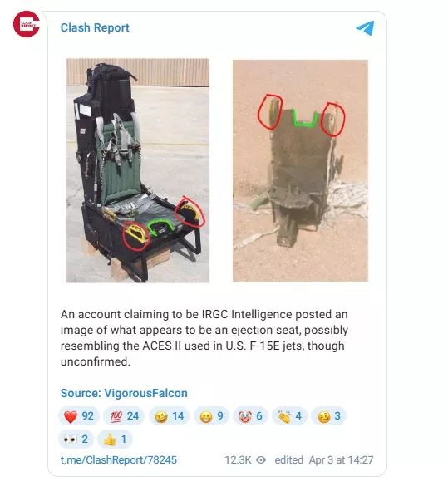Click the post caption text about IRGC
The width and height of the screenshot is (448, 486).
click(204, 337)
